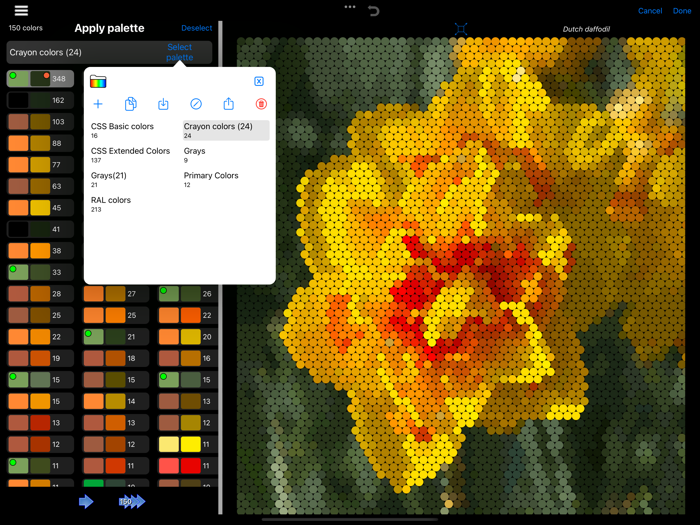Select the green color pair row with count 26
700x525 pixels.
(188, 294)
